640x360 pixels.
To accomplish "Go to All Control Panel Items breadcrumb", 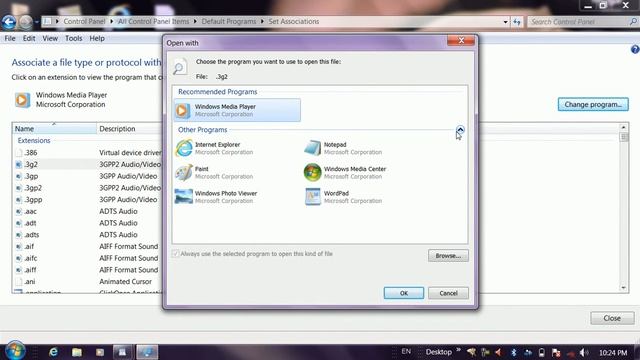I will click(153, 21).
